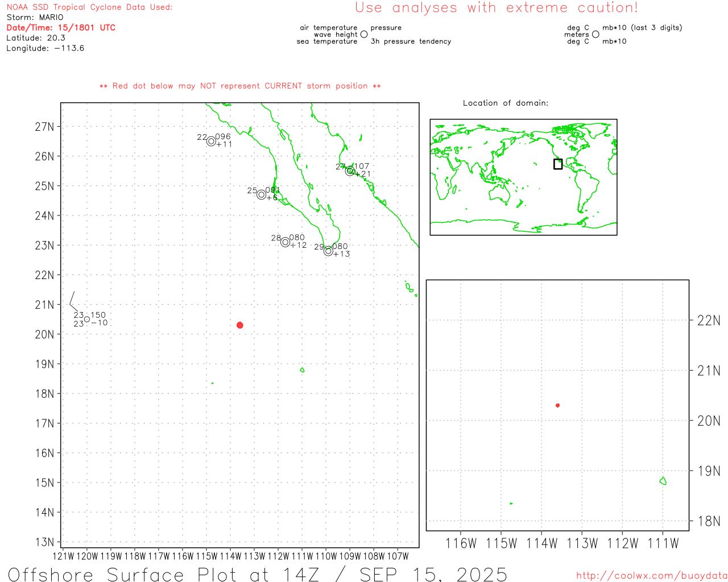Click the ship observation marker reading 23 150
Screen dimensions: 728x582
(87, 319)
